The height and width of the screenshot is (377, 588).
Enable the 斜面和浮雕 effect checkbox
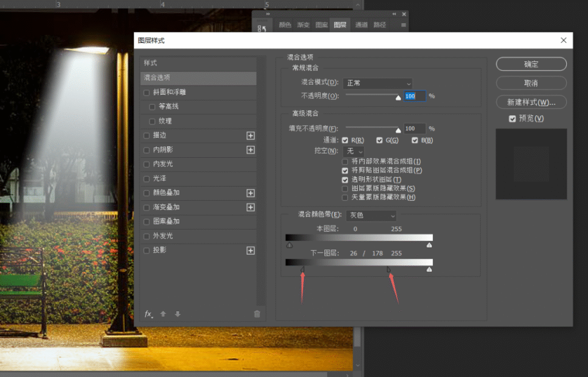pyautogui.click(x=146, y=92)
